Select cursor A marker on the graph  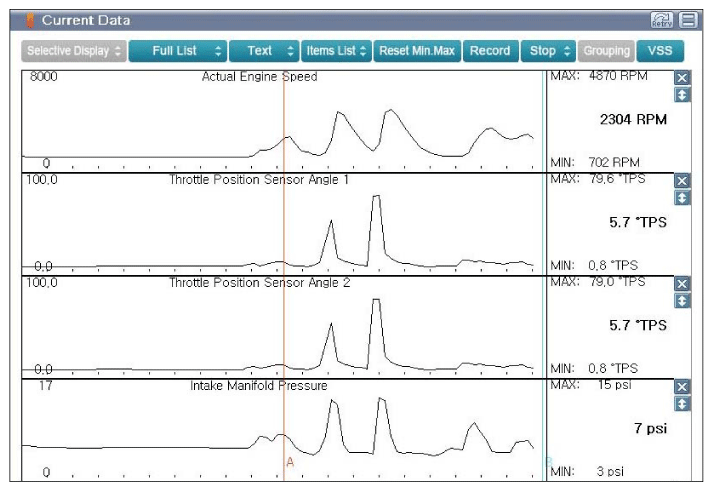pyautogui.click(x=290, y=462)
